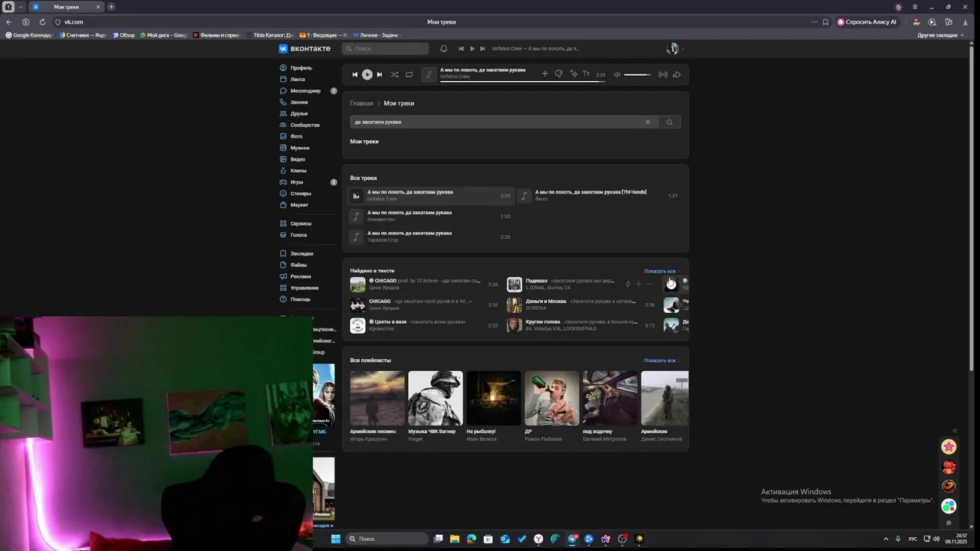Go to previous track in the main audio player

(x=354, y=74)
